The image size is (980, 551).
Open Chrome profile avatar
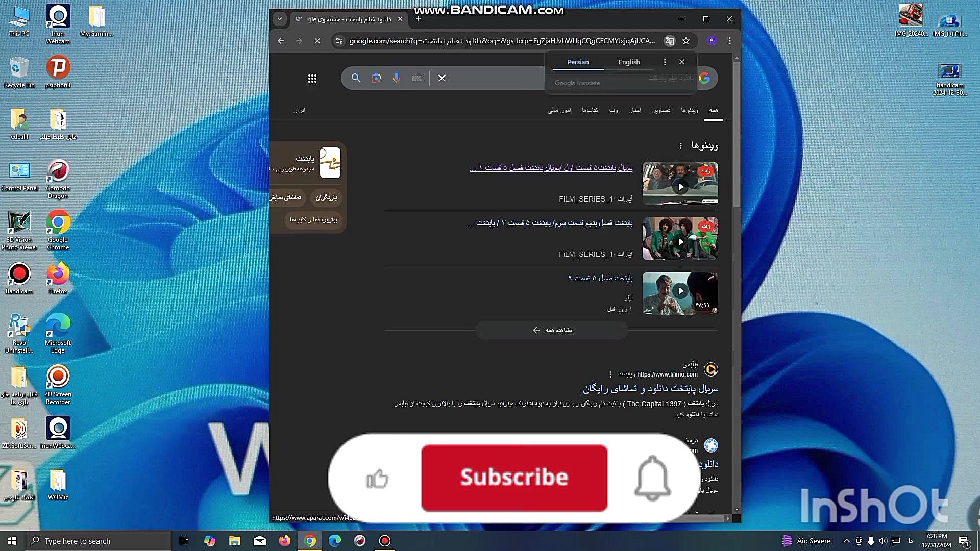click(712, 41)
